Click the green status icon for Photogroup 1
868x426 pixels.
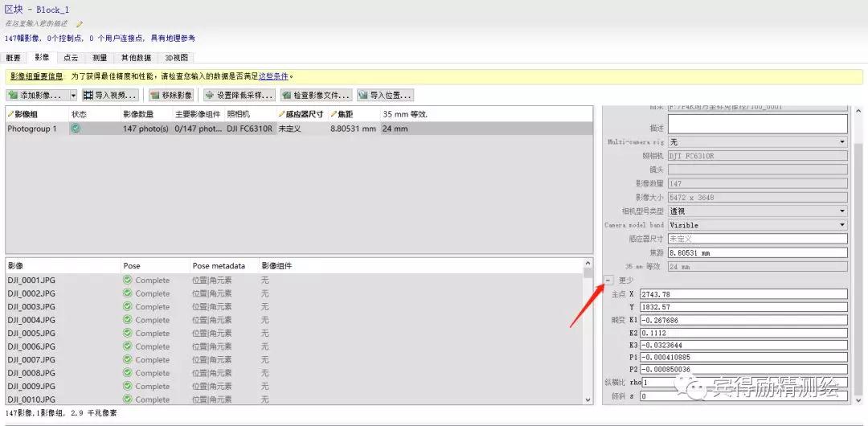click(x=76, y=129)
